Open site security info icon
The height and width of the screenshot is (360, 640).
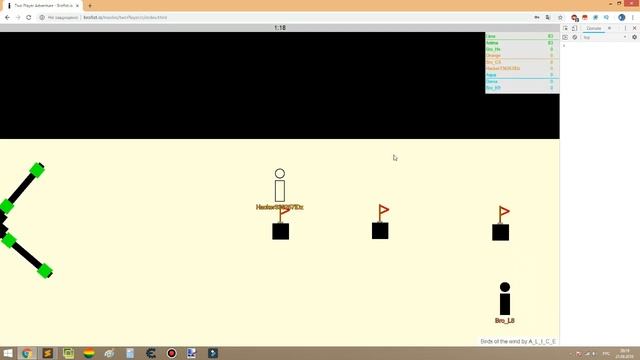[x=42, y=18]
